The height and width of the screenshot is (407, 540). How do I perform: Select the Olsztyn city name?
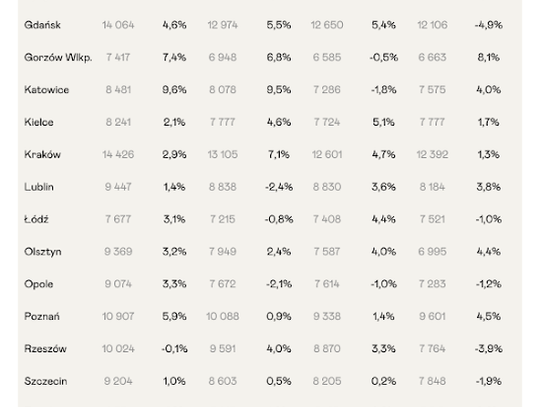click(43, 252)
